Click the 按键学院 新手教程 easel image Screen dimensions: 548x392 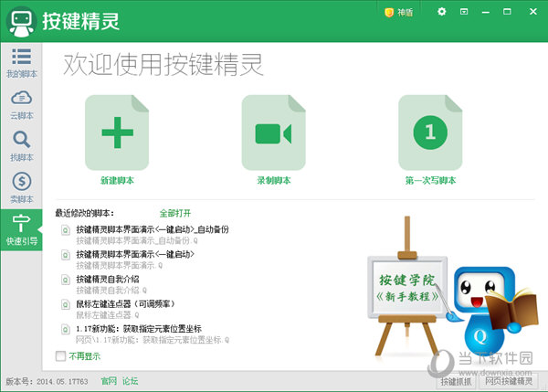[x=407, y=287]
